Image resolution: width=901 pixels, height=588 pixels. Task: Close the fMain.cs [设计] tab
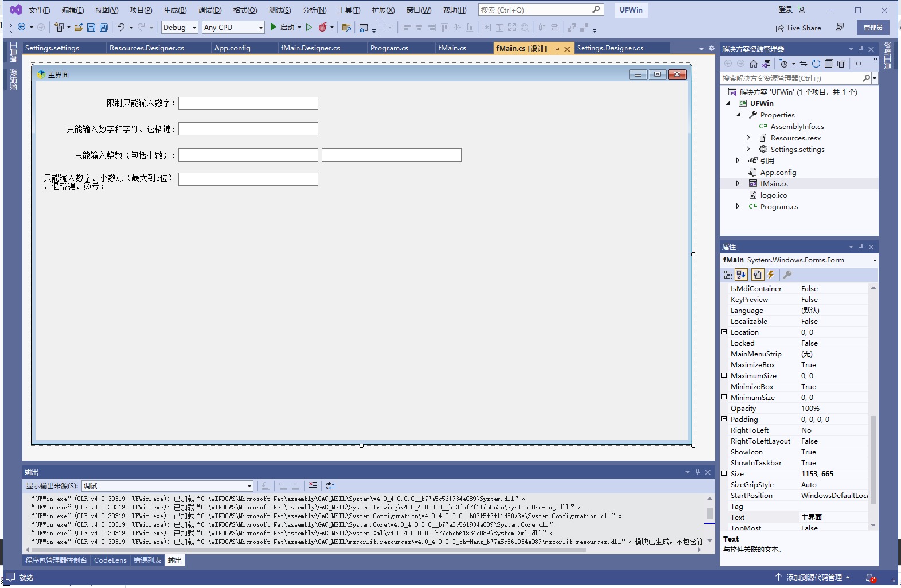(x=567, y=49)
